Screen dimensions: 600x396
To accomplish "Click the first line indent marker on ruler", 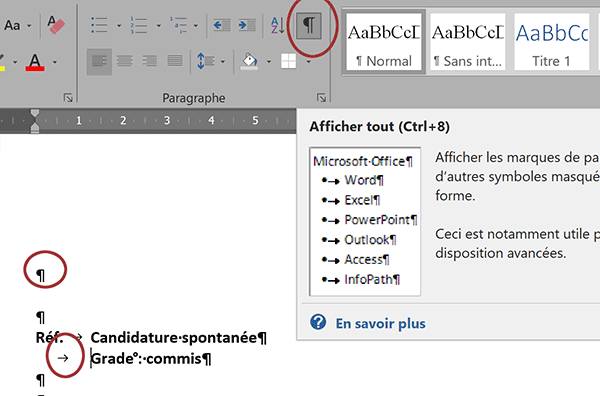I will coord(35,113).
